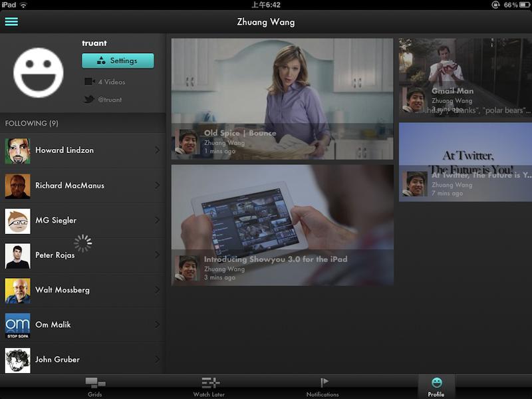Tap the rotation lock status icon
Image resolution: width=532 pixels, height=399 pixels.
(495, 5)
